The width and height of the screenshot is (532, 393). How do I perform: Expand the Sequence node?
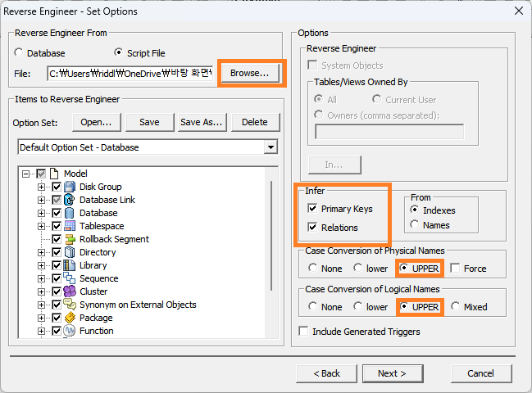coord(41,279)
